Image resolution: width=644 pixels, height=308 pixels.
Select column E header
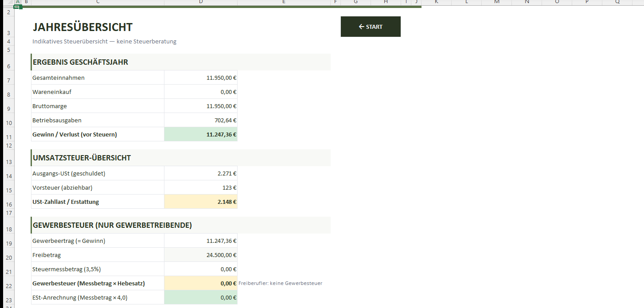[284, 2]
